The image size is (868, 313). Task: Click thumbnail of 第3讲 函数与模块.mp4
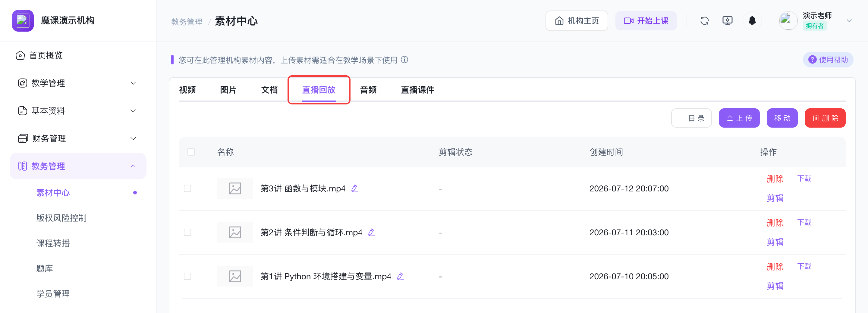pos(235,188)
